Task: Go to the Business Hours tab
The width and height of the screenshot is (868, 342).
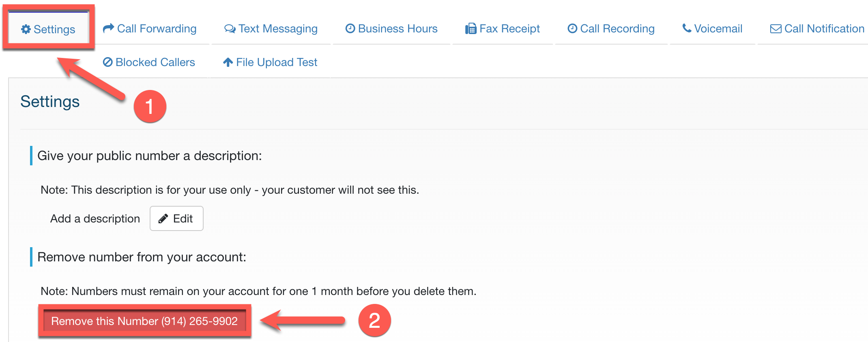Action: click(x=391, y=28)
